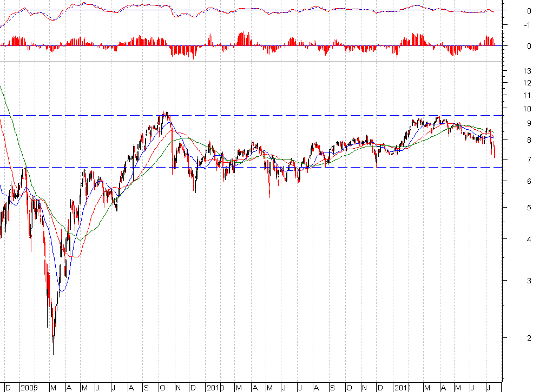
Task: Click price level 10 on the scale
Action: [x=527, y=109]
